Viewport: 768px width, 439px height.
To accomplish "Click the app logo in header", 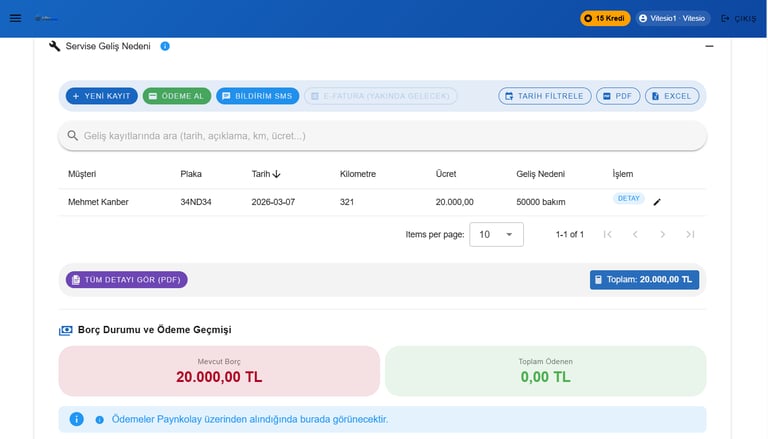I will click(46, 19).
